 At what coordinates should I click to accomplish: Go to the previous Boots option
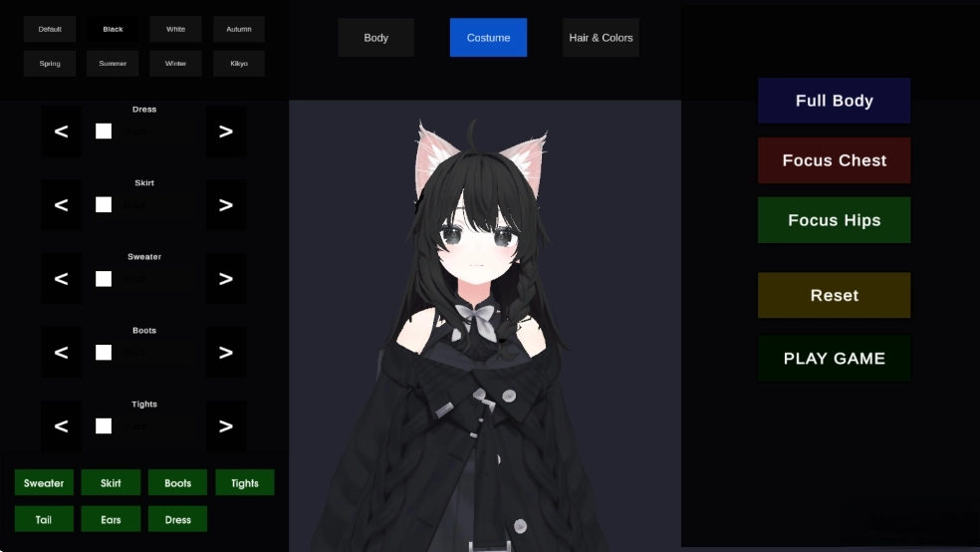click(x=61, y=353)
